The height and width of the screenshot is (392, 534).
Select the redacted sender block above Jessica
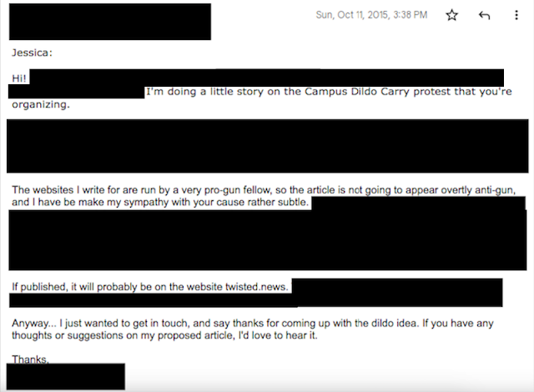pos(110,22)
